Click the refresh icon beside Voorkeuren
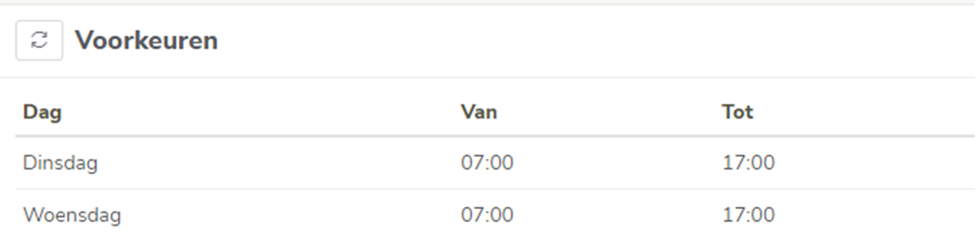This screenshot has height=240, width=980. tap(39, 40)
